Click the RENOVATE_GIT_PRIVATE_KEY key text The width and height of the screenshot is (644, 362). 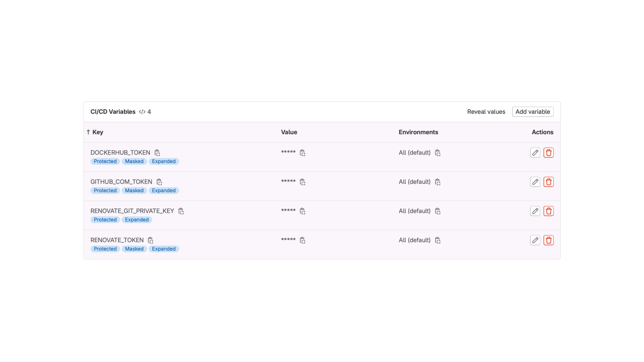[132, 211]
